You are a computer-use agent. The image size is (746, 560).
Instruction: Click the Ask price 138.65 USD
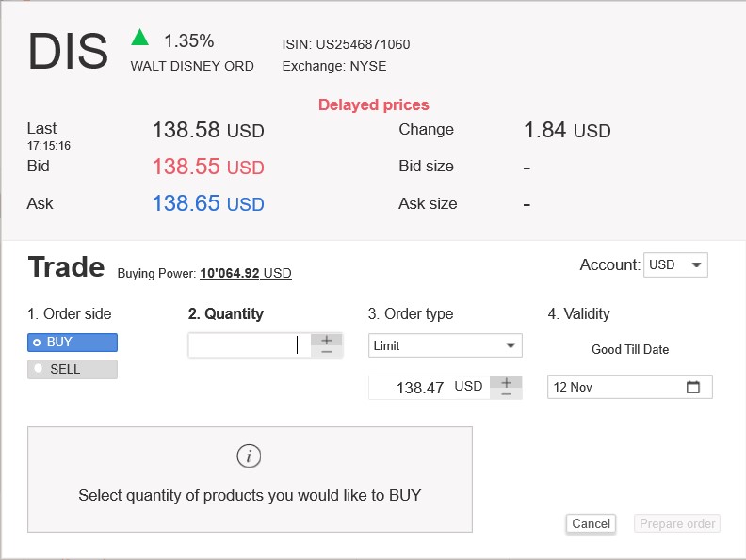208,203
